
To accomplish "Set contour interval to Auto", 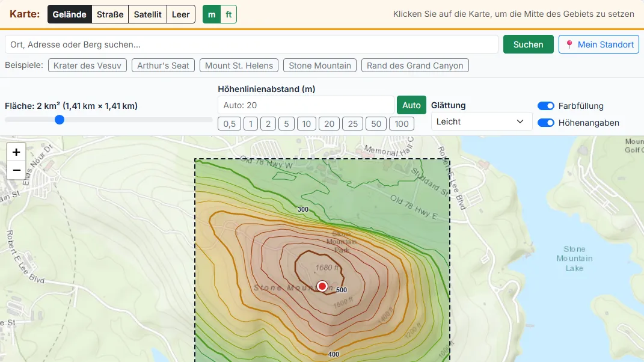I will pyautogui.click(x=411, y=105).
